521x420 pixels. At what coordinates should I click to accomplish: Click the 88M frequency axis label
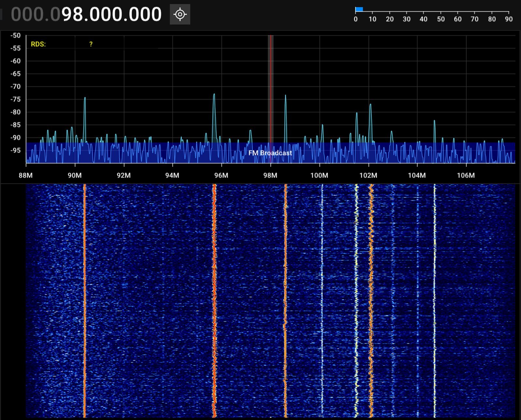point(26,175)
